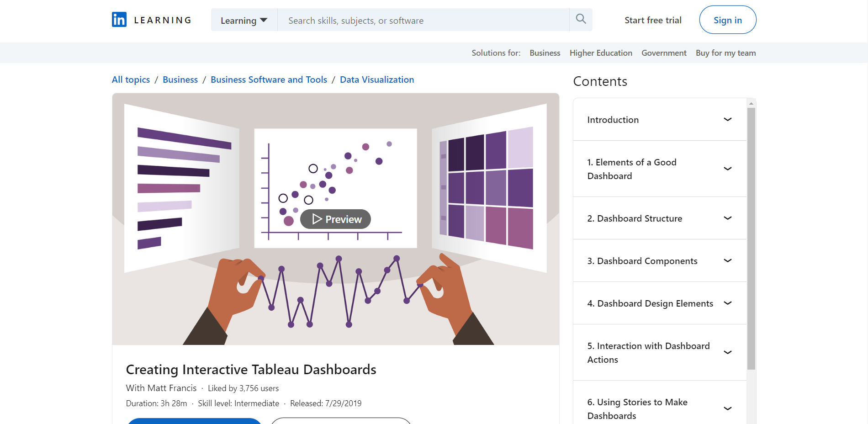This screenshot has width=868, height=424.
Task: Expand Interaction with Dashboard Actions chevron
Action: tap(728, 353)
